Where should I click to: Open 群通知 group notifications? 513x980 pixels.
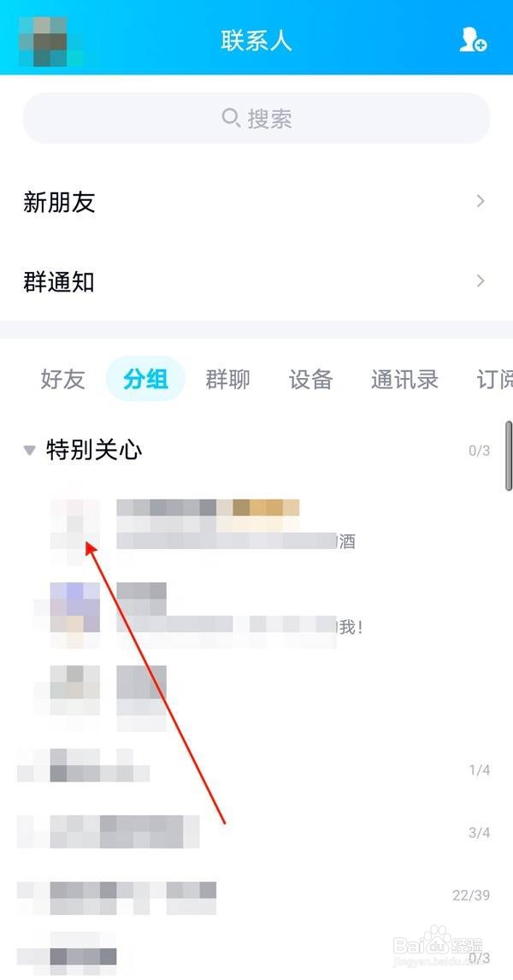click(x=256, y=281)
